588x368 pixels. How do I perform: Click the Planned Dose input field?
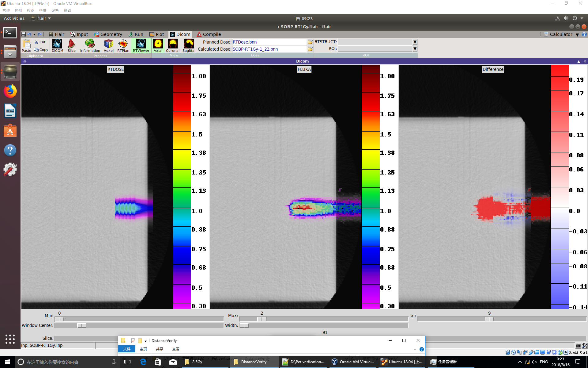click(269, 42)
